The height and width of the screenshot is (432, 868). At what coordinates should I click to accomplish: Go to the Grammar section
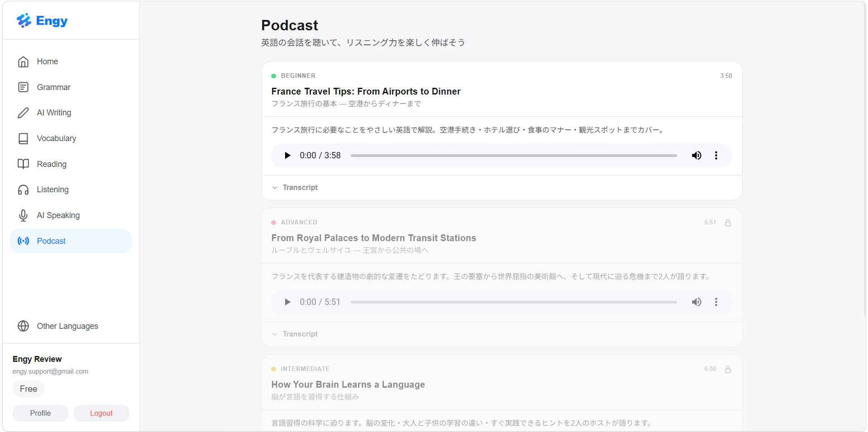click(x=71, y=87)
